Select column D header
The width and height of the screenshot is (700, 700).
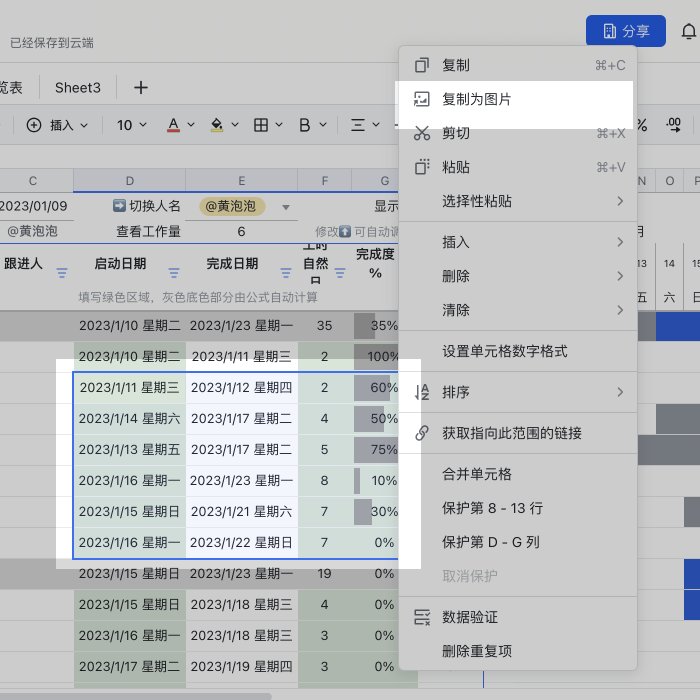coord(129,181)
